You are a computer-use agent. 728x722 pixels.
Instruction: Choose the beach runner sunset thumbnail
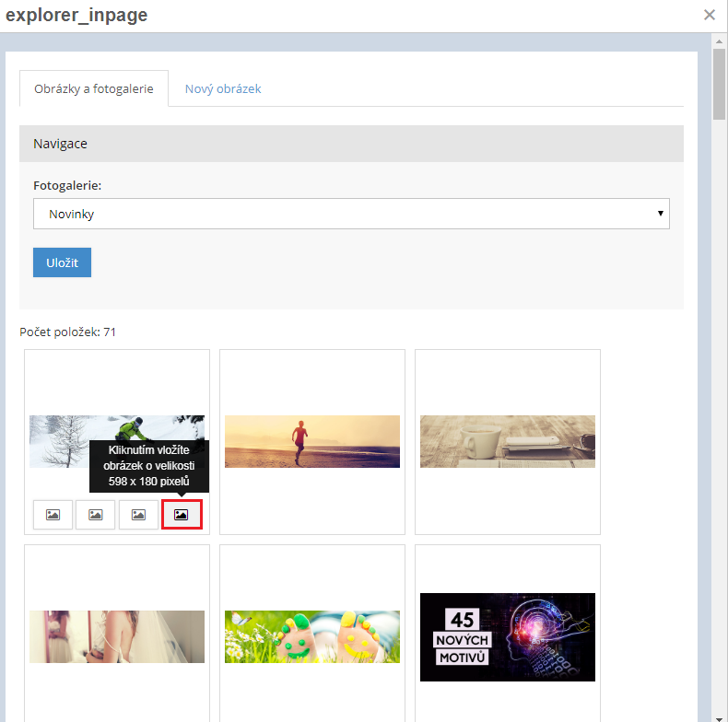311,441
